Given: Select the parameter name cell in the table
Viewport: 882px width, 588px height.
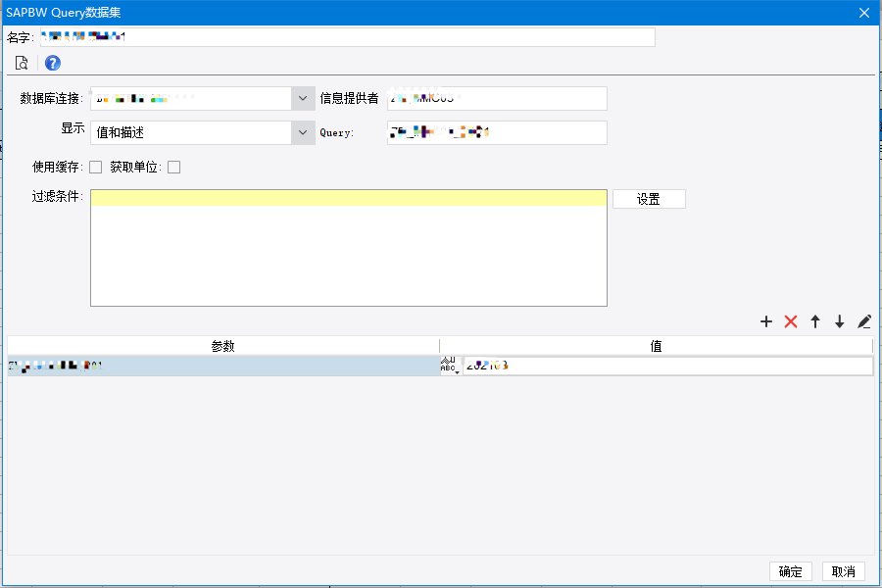Looking at the screenshot, I should click(223, 366).
